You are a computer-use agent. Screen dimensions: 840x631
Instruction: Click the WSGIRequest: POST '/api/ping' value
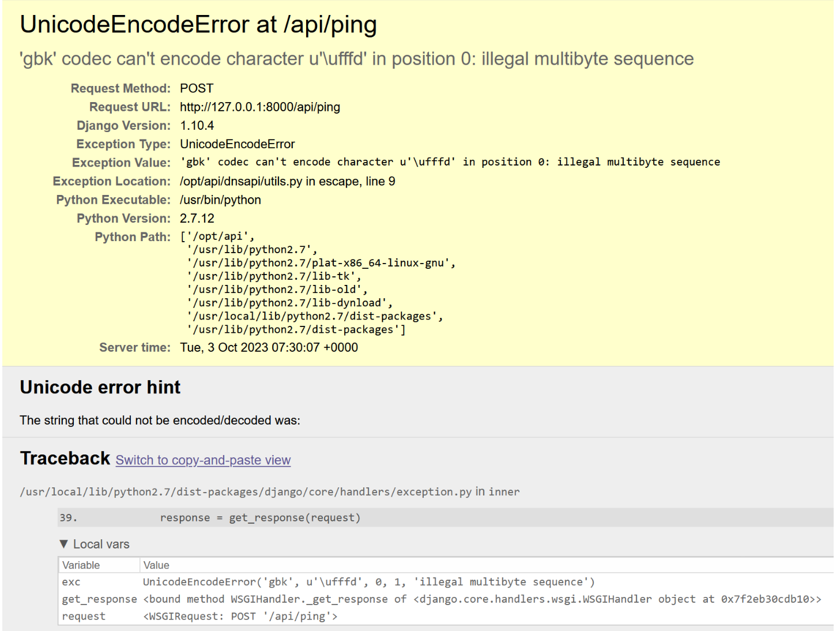240,616
